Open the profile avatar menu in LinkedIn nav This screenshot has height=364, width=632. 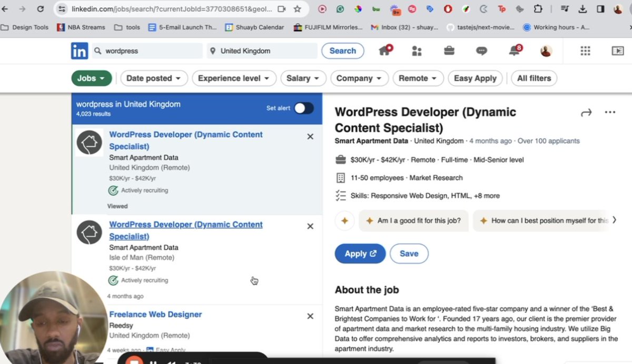click(546, 51)
